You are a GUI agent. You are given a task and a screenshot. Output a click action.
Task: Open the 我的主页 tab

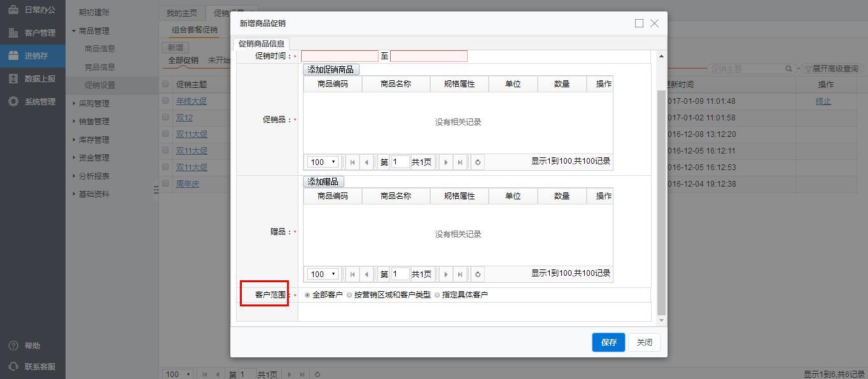[182, 13]
